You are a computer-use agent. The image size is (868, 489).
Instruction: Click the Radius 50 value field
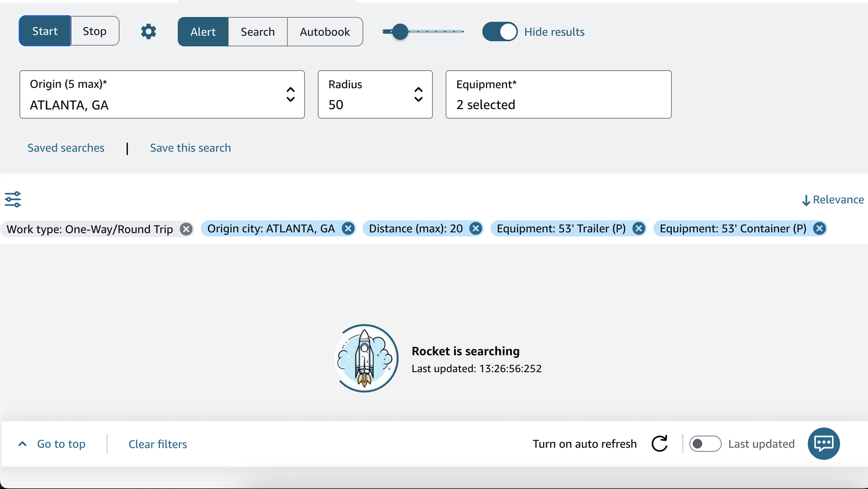(375, 95)
